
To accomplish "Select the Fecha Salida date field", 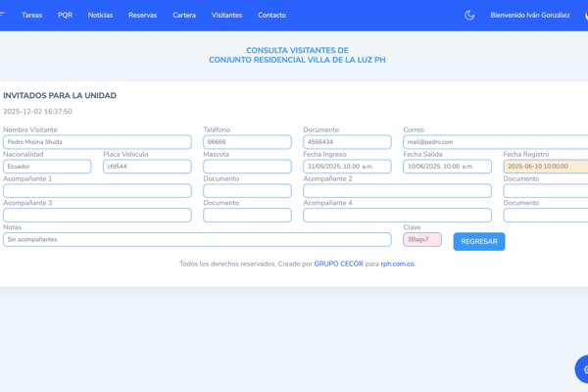I will coord(447,167).
